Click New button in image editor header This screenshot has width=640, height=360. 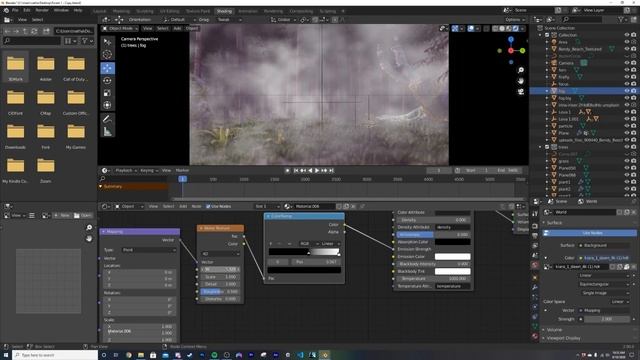62,216
